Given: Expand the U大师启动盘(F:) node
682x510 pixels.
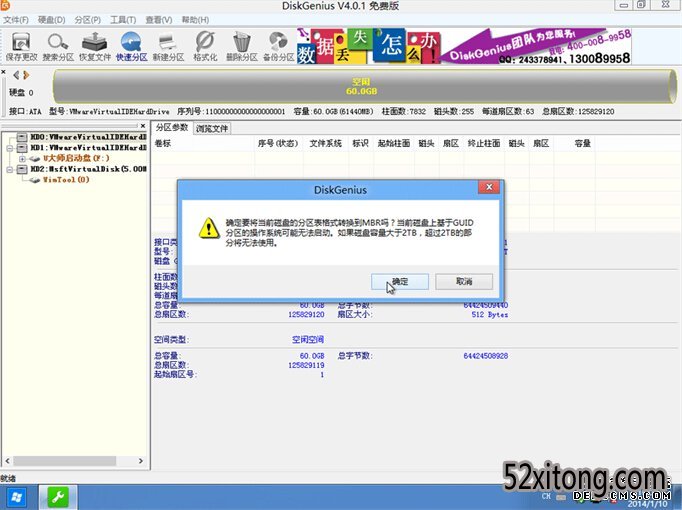Looking at the screenshot, I should click(22, 159).
